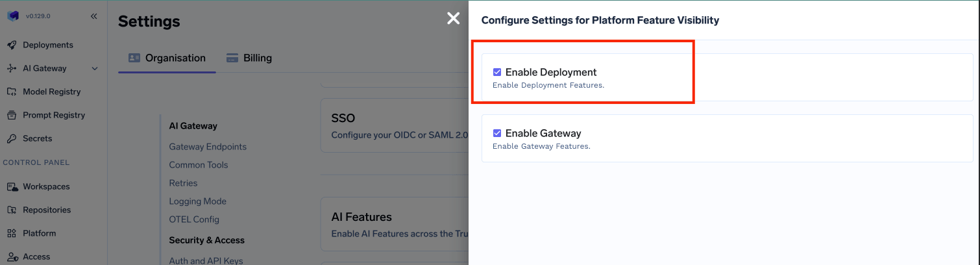
Task: Click the Workspaces icon in sidebar
Action: (x=12, y=186)
